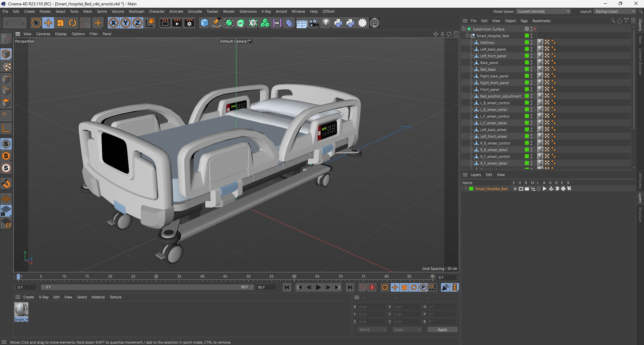The image size is (644, 345).
Task: Open the Node Space dropdown
Action: 543,11
